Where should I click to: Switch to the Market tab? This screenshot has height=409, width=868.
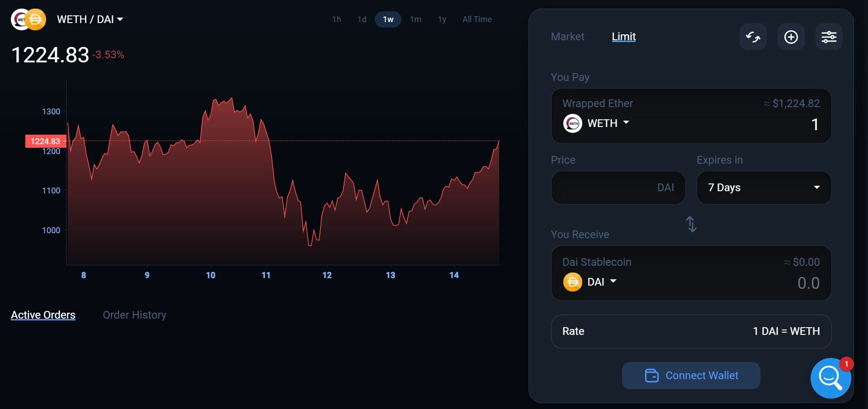tap(567, 37)
